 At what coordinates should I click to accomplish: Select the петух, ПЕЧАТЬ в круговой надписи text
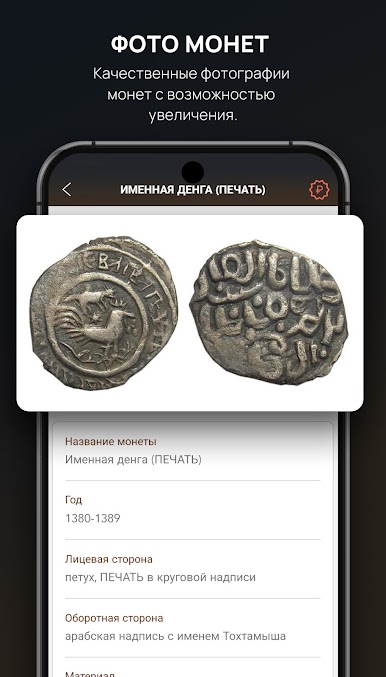coord(160,577)
